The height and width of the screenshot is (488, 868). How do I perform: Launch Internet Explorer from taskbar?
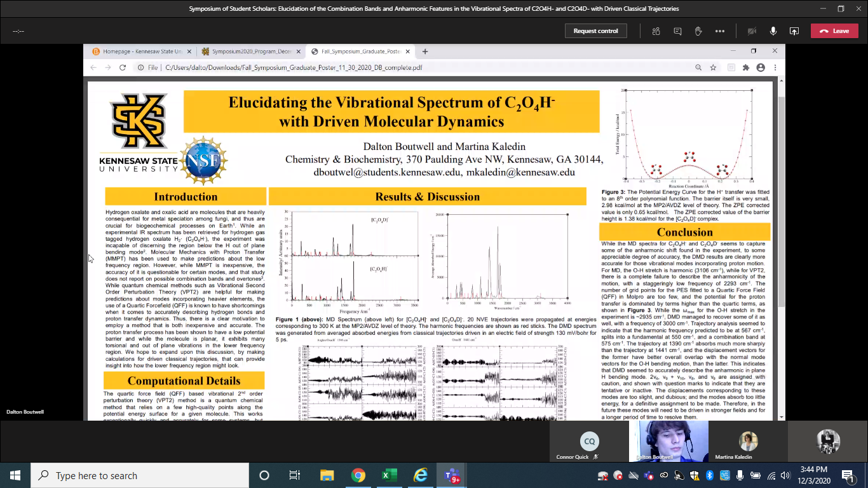(x=420, y=475)
